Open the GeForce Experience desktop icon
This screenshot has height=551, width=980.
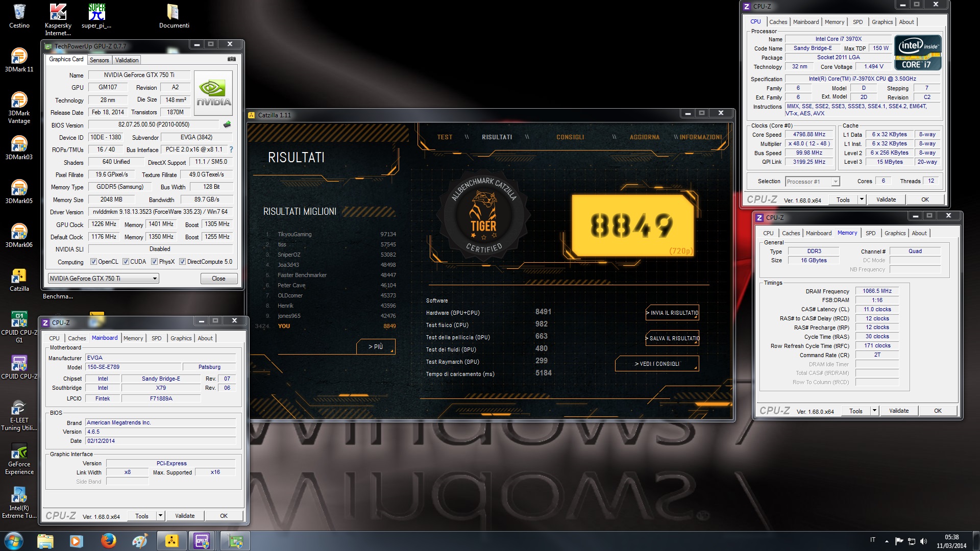click(19, 459)
